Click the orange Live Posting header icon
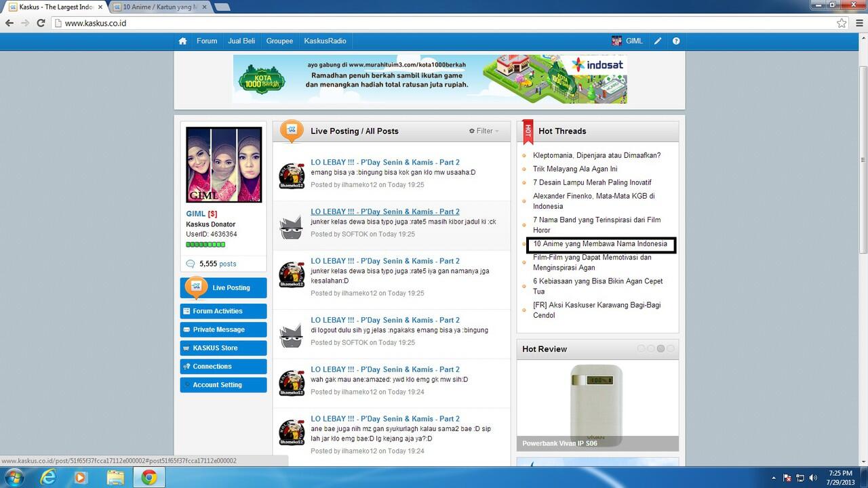This screenshot has width=868, height=488. (x=292, y=131)
